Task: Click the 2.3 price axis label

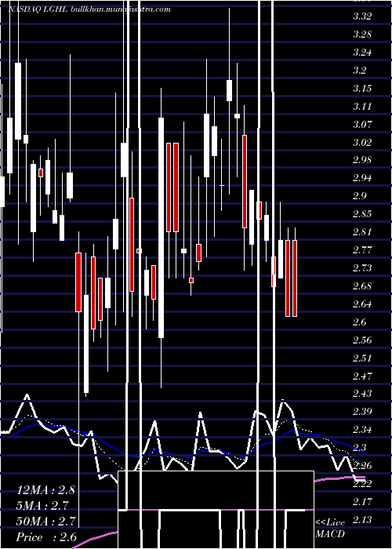Action: [359, 448]
